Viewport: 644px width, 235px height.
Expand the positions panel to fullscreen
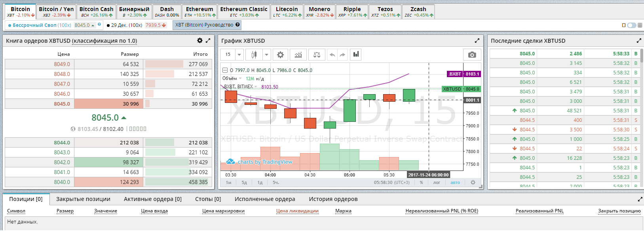[x=640, y=199]
